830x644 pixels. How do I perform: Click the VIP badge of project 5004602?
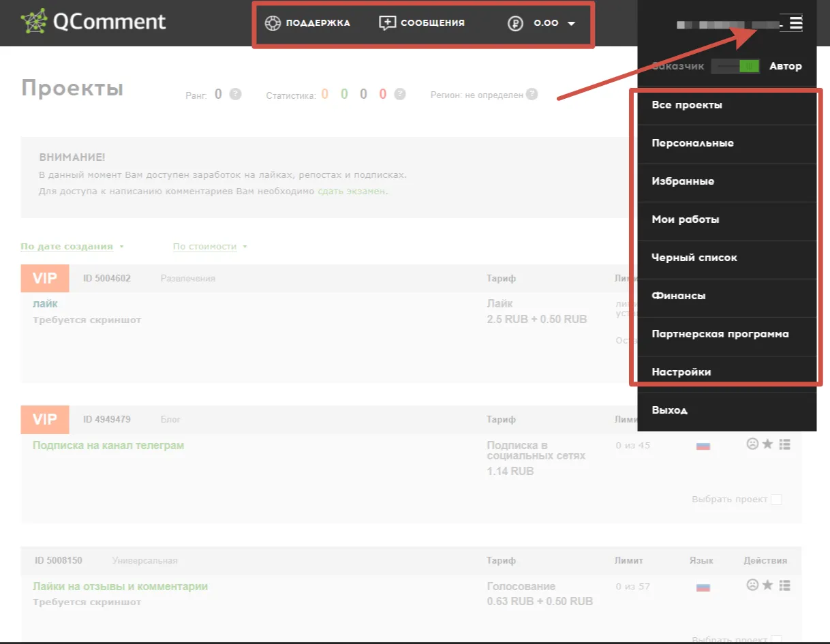45,278
